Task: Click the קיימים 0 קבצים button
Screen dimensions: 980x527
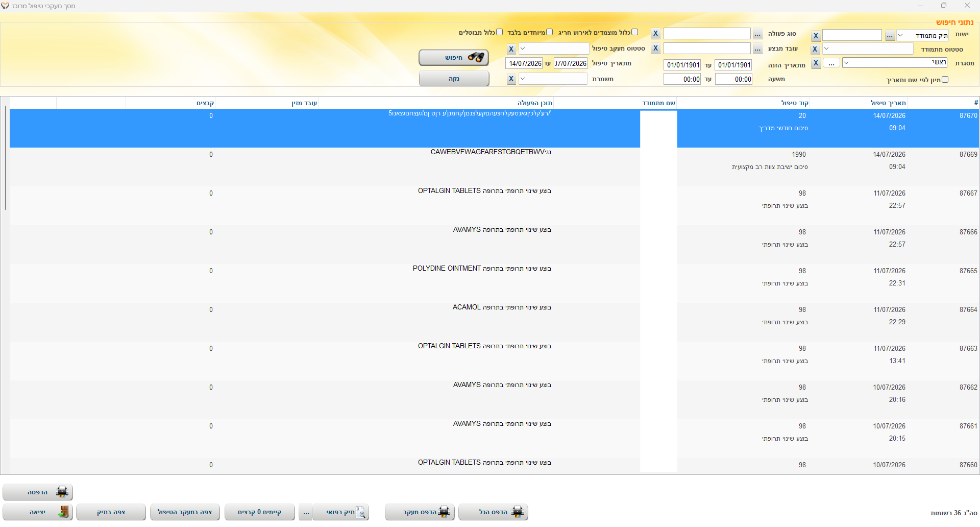Action: click(x=260, y=512)
